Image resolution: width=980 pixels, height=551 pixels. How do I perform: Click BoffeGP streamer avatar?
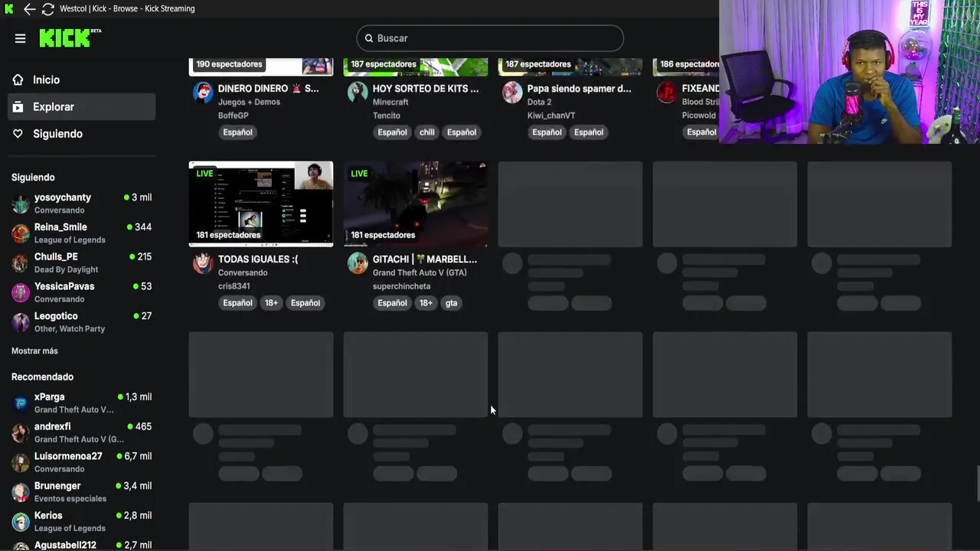203,93
